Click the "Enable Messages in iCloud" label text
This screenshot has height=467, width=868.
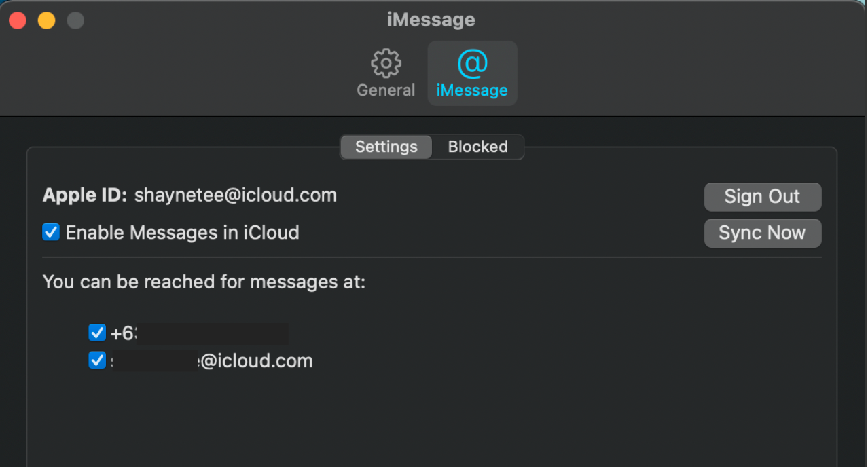(x=182, y=233)
